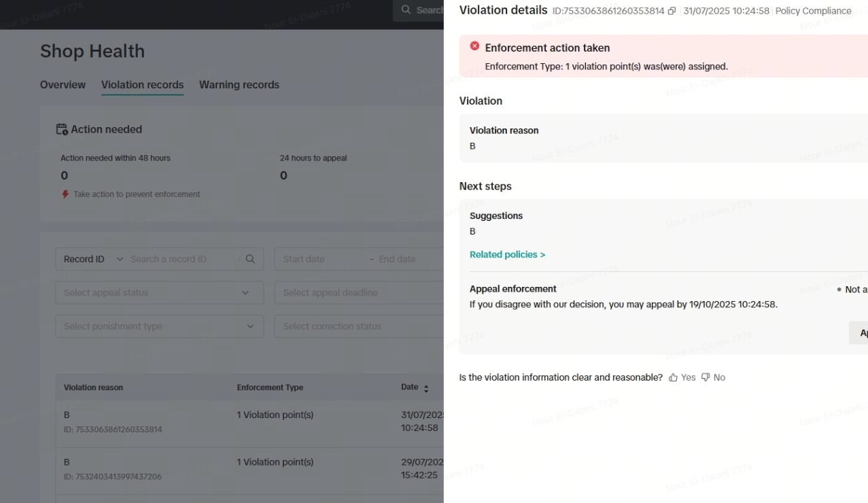Click the Policy Compliance label in header
This screenshot has height=503, width=868.
(x=814, y=11)
